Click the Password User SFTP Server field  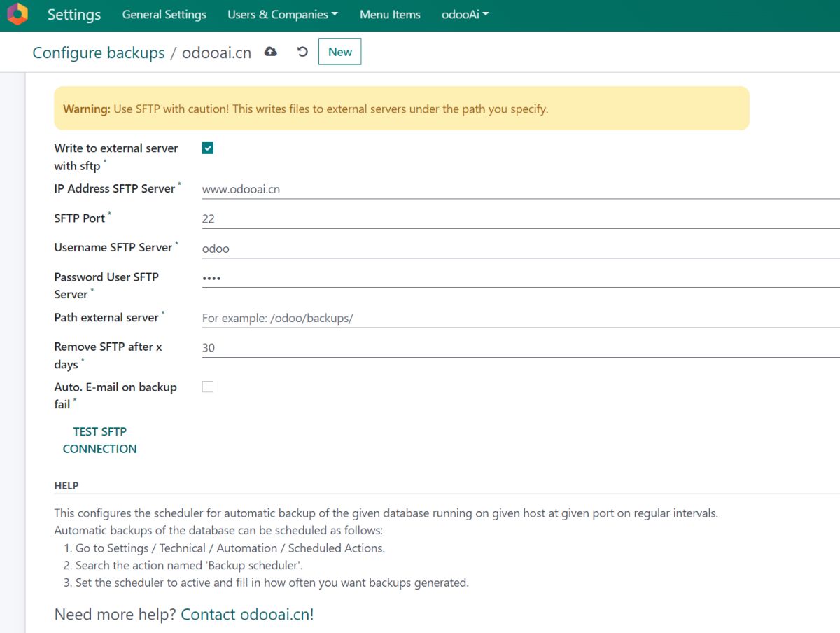[x=518, y=278]
